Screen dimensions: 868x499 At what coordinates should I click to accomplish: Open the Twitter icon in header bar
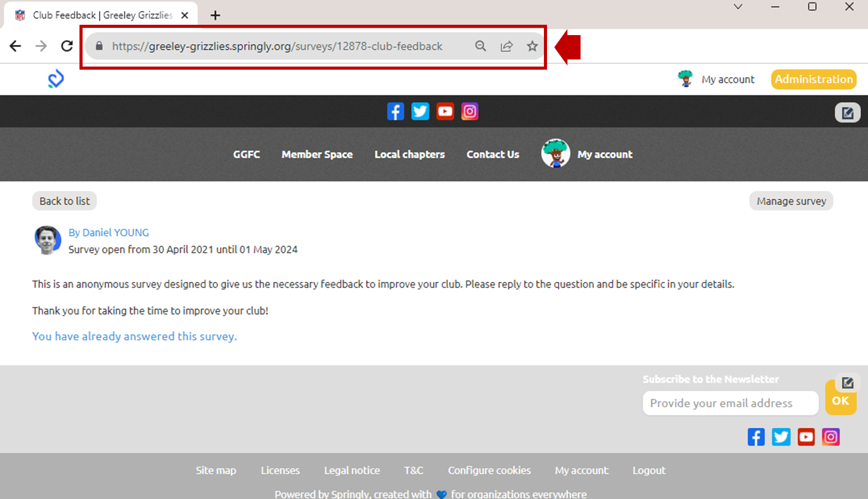click(x=420, y=111)
